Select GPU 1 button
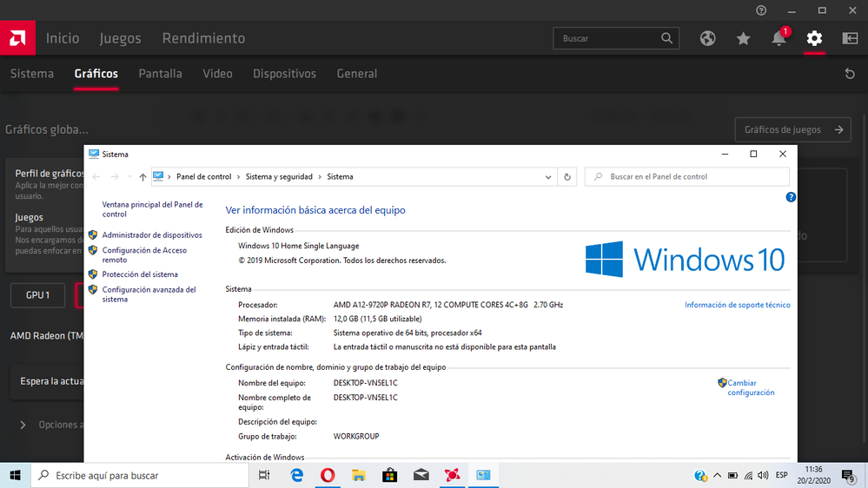Image resolution: width=868 pixels, height=488 pixels. pyautogui.click(x=37, y=295)
